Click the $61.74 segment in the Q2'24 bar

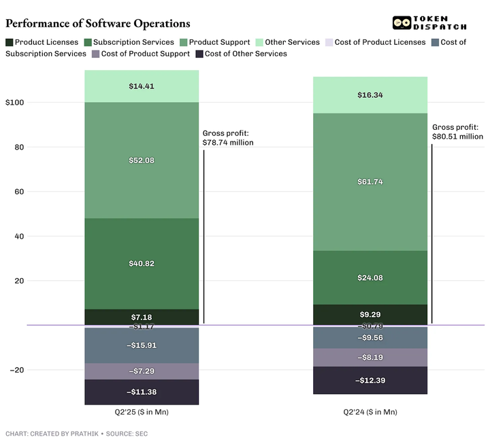coord(370,182)
